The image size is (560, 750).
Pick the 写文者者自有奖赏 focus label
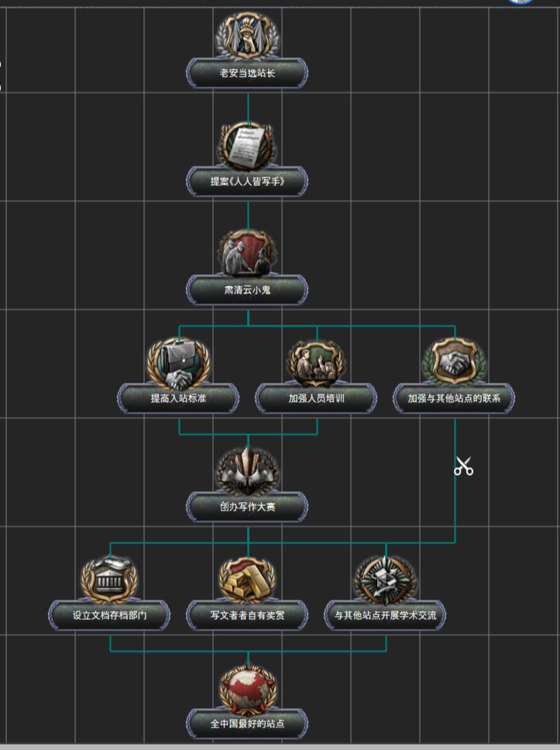tap(248, 616)
